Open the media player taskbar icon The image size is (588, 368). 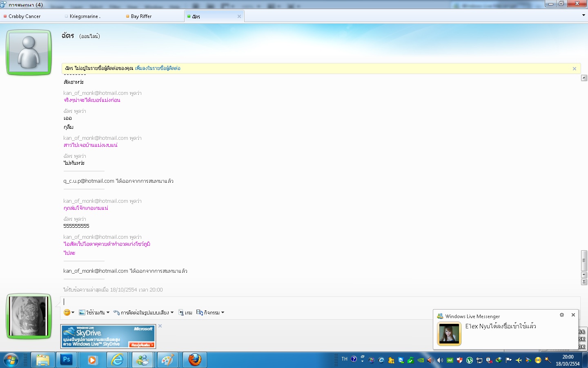[x=93, y=360]
